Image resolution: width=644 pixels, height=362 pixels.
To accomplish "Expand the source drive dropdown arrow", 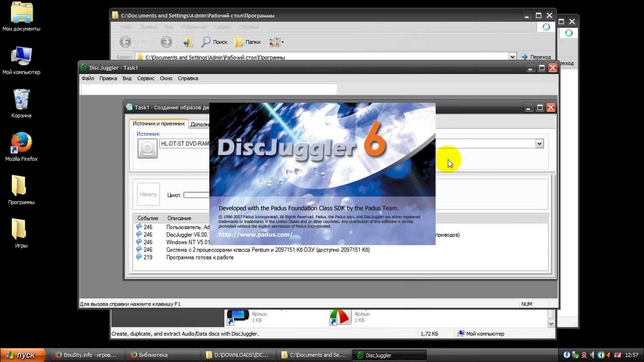I will (x=539, y=144).
